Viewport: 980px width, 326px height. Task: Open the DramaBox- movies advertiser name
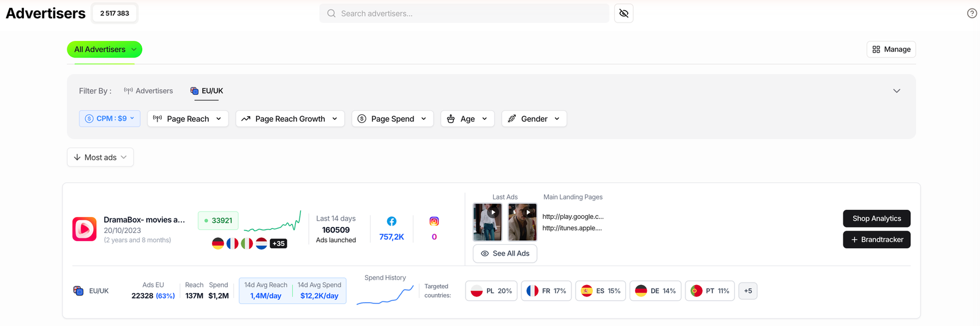pyautogui.click(x=144, y=220)
